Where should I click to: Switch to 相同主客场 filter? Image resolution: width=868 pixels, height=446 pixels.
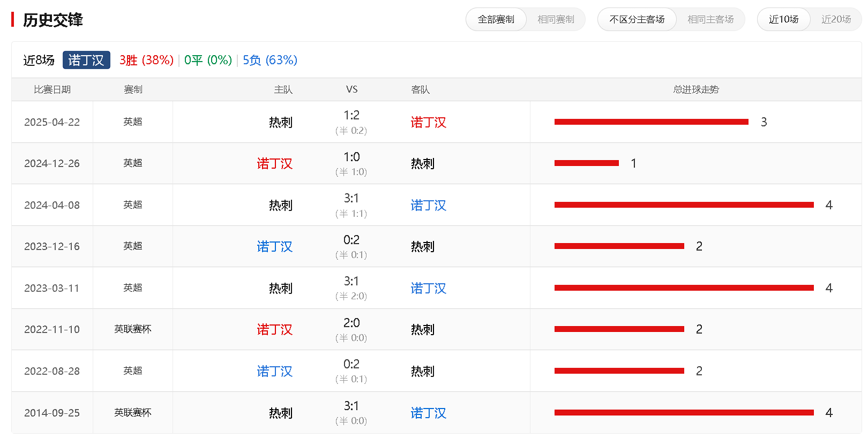coord(710,20)
